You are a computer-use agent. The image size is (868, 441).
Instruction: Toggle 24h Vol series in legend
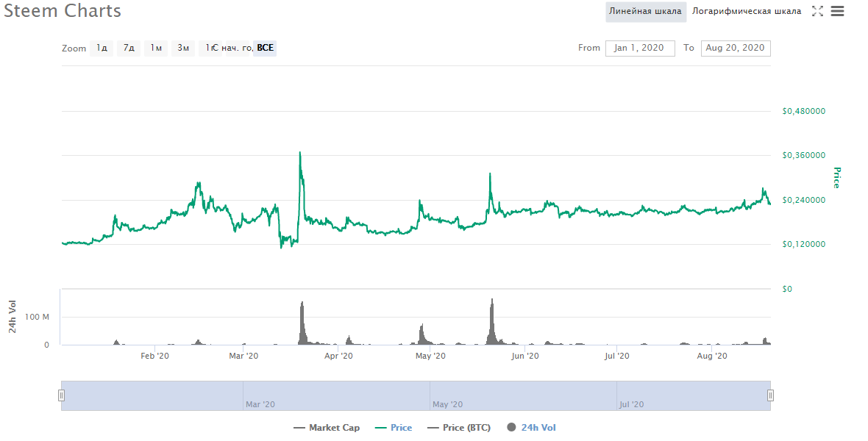click(x=531, y=428)
